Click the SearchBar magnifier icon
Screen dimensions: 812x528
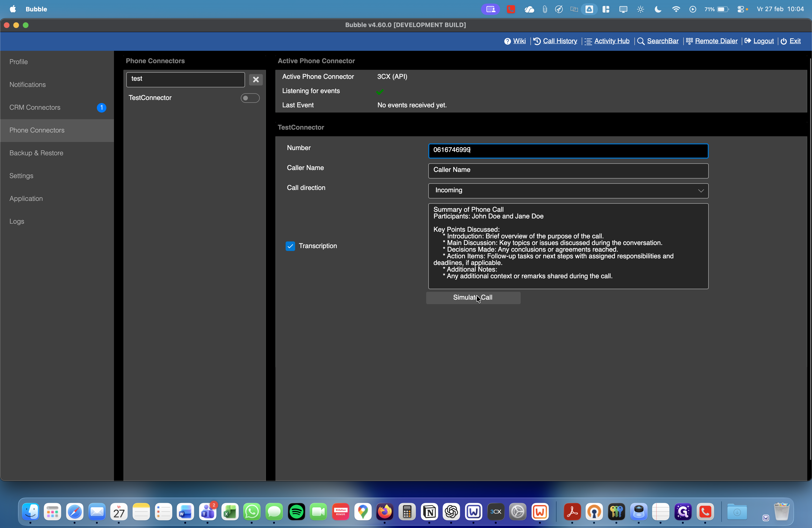(x=641, y=41)
